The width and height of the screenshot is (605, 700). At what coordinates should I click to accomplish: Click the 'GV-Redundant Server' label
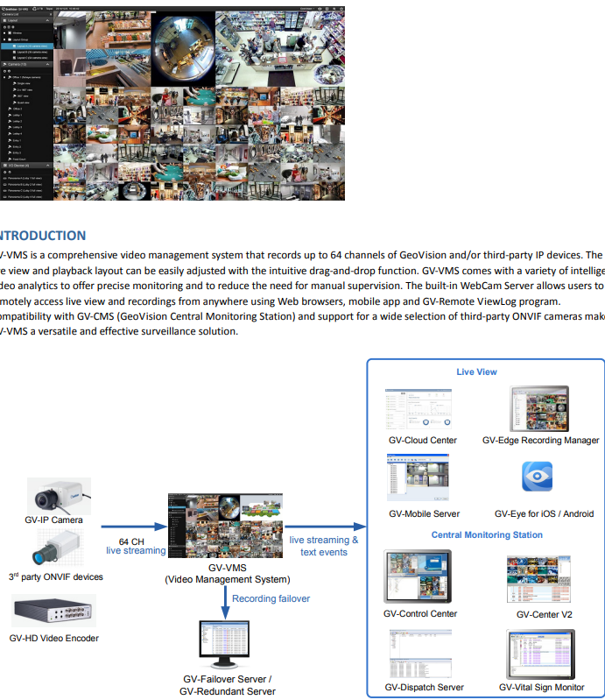click(227, 691)
